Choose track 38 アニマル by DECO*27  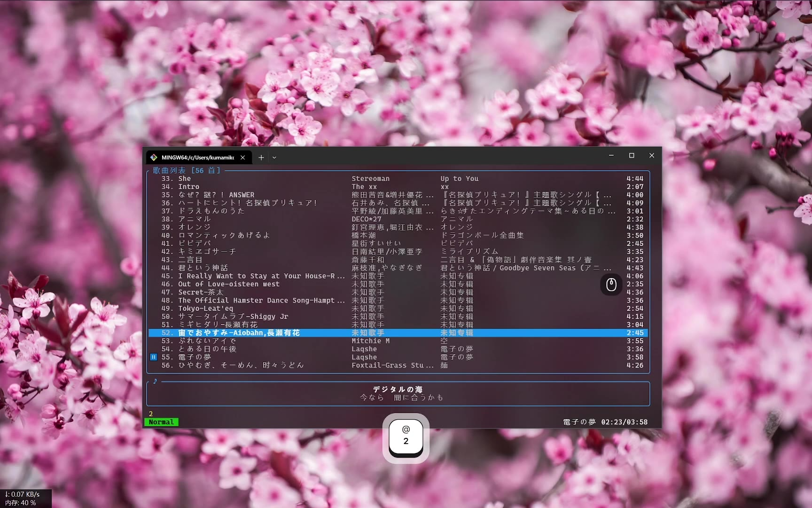[x=195, y=219]
